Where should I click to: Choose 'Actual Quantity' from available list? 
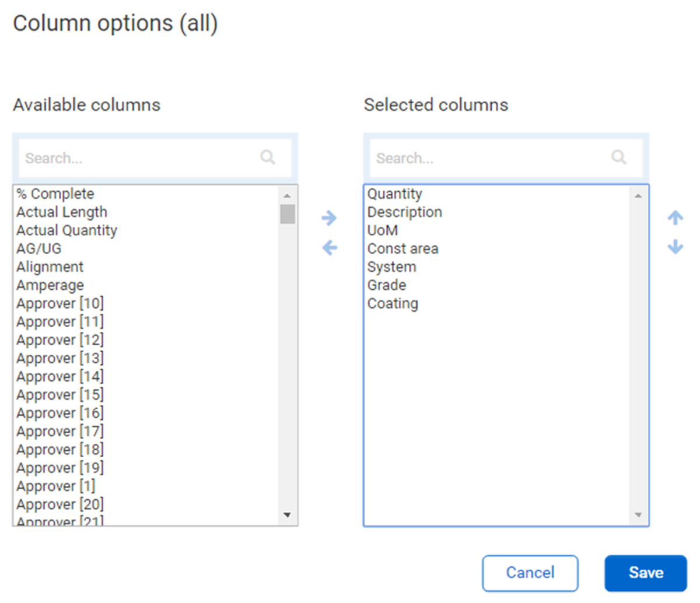coord(66,230)
